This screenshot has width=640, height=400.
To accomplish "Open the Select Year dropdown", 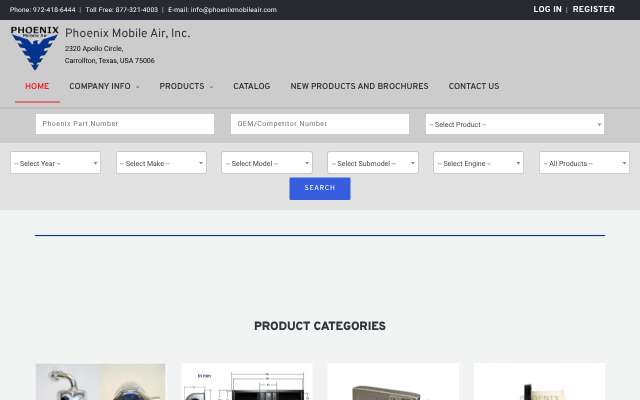I will [56, 163].
